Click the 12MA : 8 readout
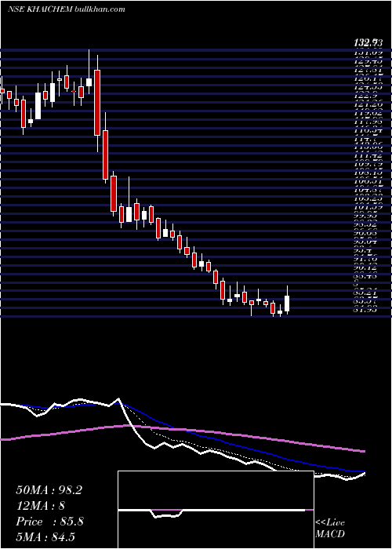This screenshot has height=549, width=392. [40, 506]
